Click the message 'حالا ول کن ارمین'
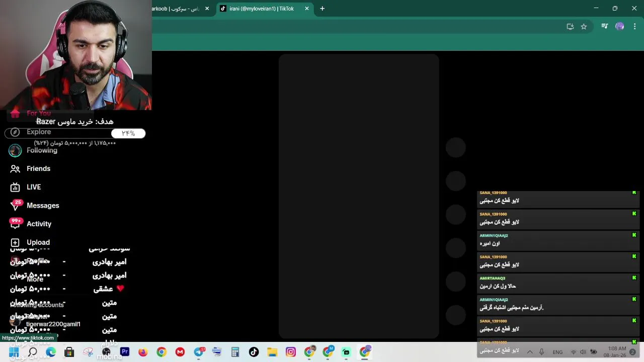The width and height of the screenshot is (644, 362). 498,286
